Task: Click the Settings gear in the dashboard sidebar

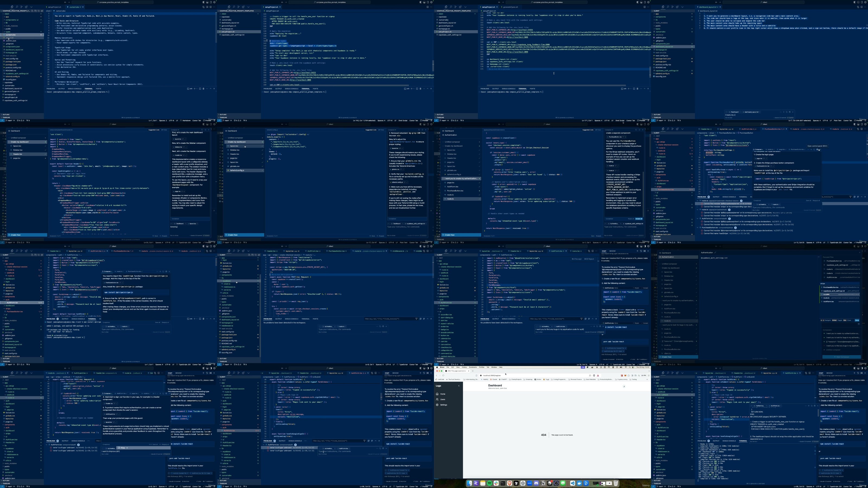Action: point(437,404)
